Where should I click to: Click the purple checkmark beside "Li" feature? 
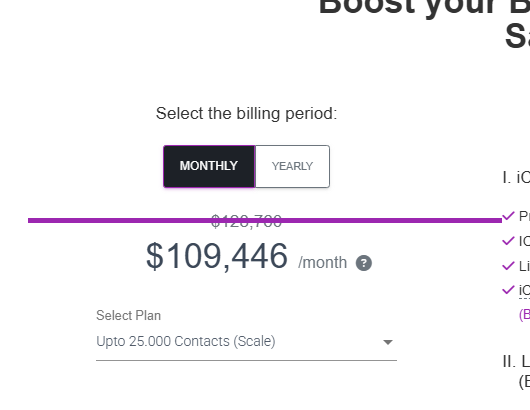coord(508,266)
